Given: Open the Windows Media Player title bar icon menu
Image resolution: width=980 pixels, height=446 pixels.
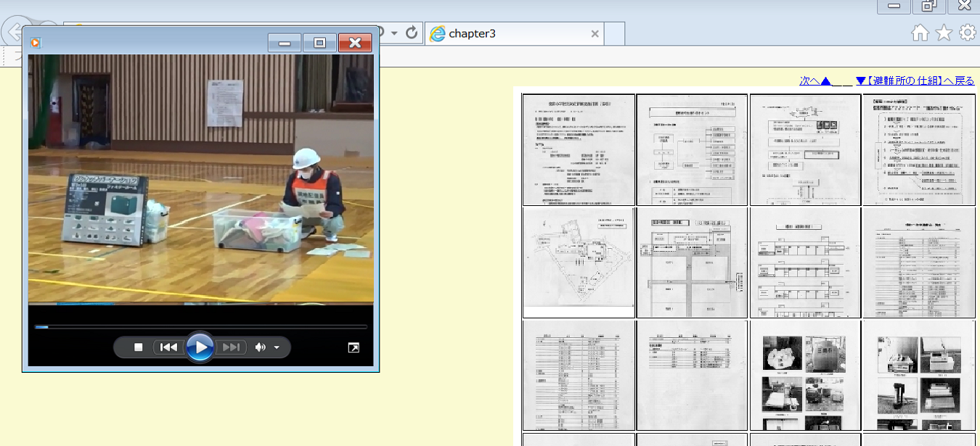Looking at the screenshot, I should (x=35, y=43).
